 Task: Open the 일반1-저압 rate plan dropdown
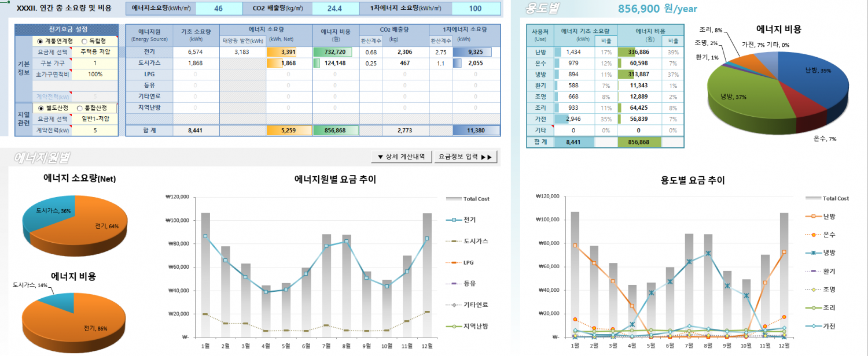click(x=95, y=119)
